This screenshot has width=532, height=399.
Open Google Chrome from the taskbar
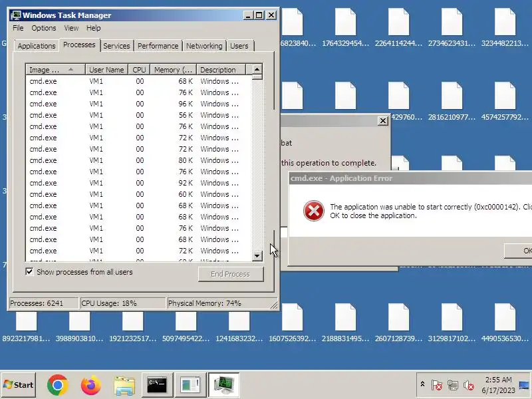pos(58,385)
